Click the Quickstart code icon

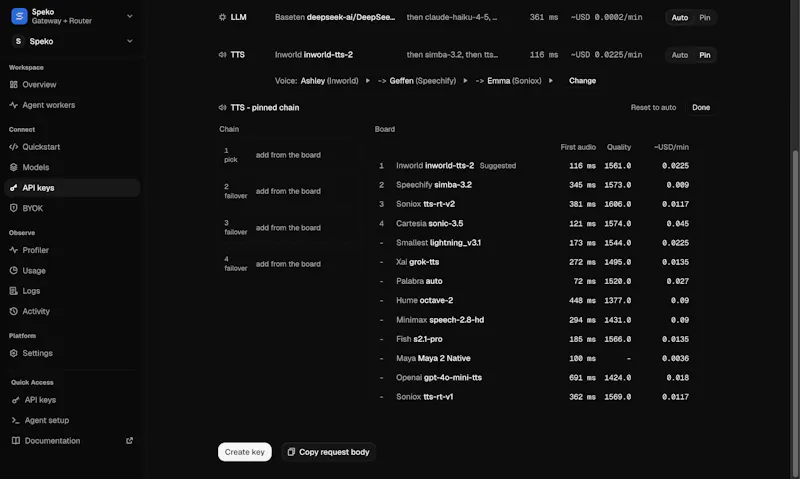[14, 147]
